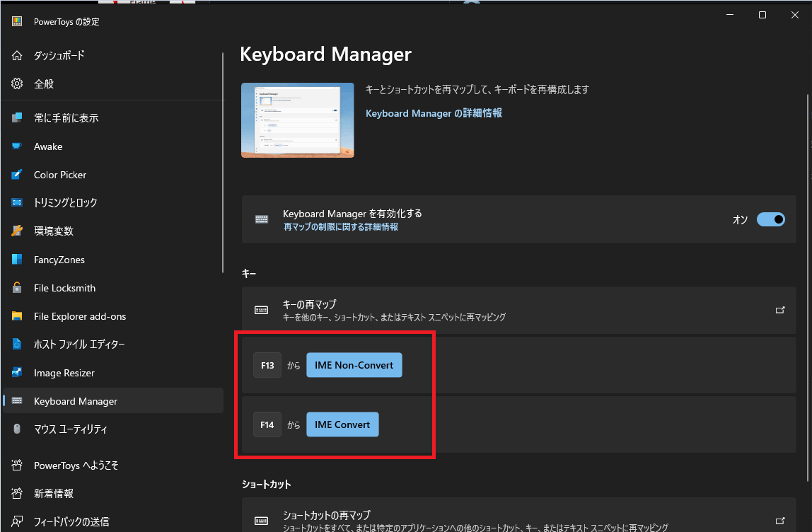Click the キーの再マップ card
The width and height of the screenshot is (812, 532).
point(519,310)
